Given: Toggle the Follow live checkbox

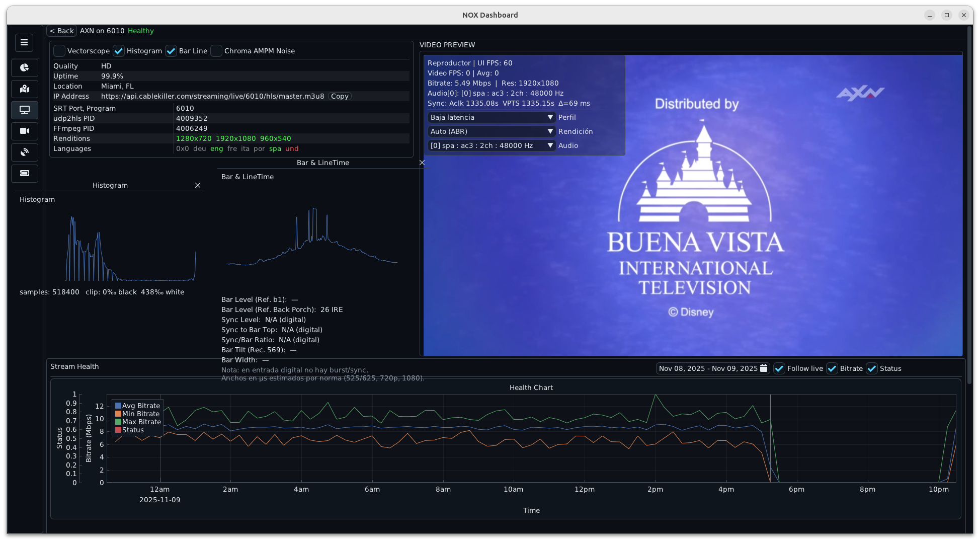Looking at the screenshot, I should click(779, 368).
